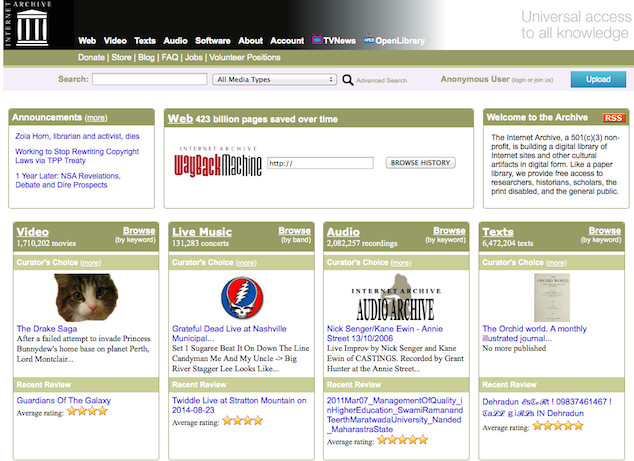Viewport: 634px width, 461px height.
Task: Click the login or join us link
Action: pyautogui.click(x=533, y=80)
